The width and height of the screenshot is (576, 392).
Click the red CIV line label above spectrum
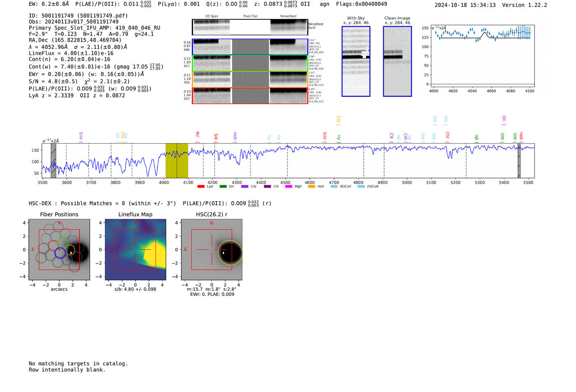coord(448,135)
